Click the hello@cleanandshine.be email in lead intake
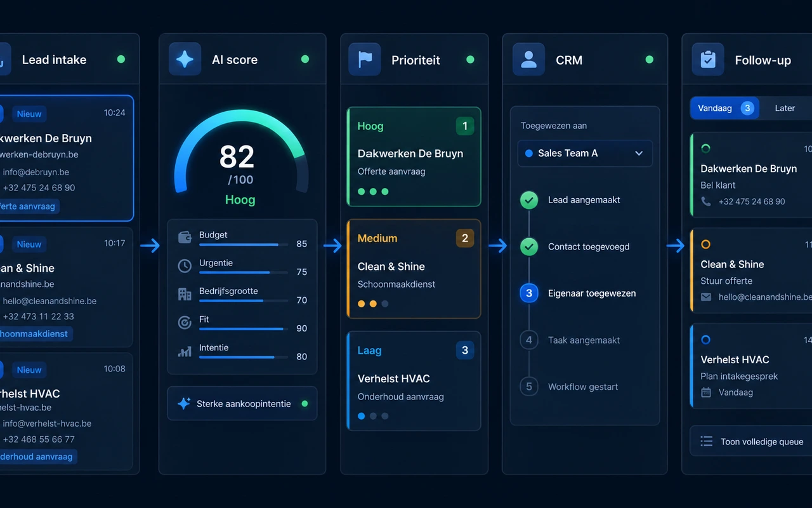Image resolution: width=812 pixels, height=508 pixels. 49,301
